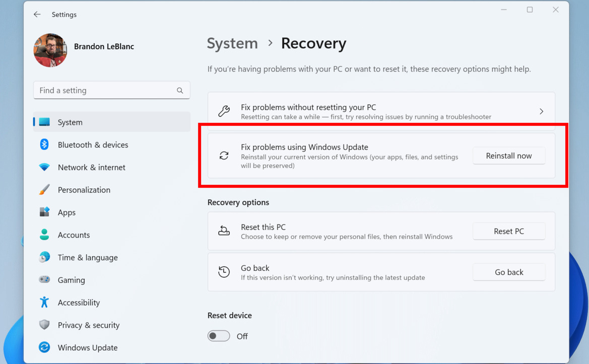589x364 pixels.
Task: Click the Reset this PC icon
Action: (224, 231)
